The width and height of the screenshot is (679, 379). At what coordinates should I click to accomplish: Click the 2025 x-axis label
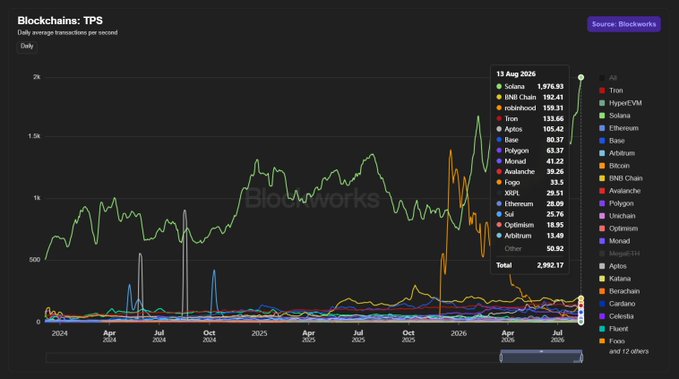point(259,333)
